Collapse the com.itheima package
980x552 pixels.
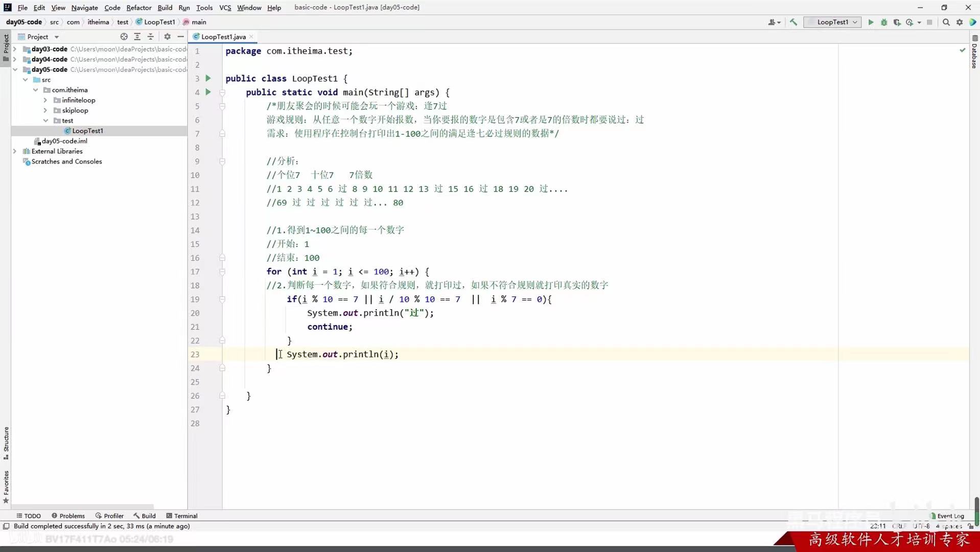click(36, 90)
